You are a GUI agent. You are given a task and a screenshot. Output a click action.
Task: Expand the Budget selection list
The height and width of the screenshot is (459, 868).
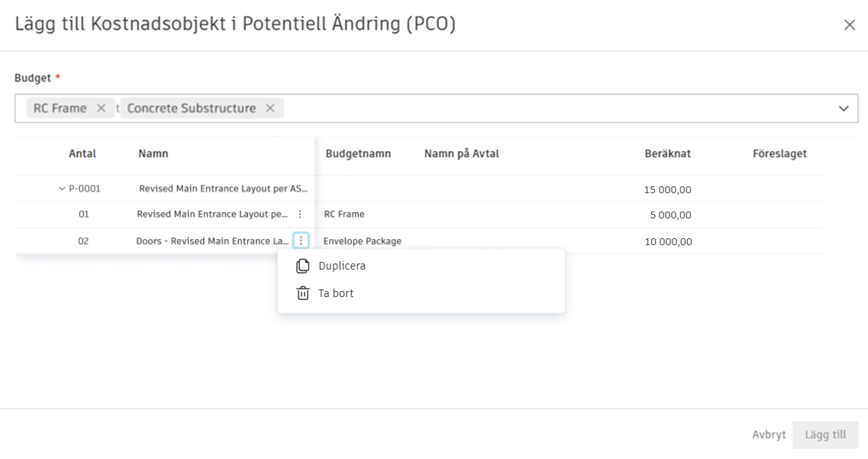click(x=843, y=108)
